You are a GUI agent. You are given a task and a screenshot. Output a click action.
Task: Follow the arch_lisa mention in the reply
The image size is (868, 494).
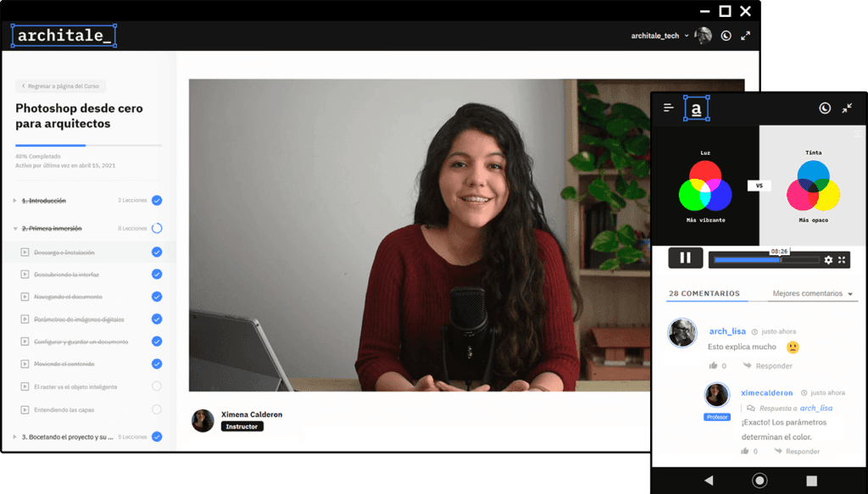click(816, 408)
